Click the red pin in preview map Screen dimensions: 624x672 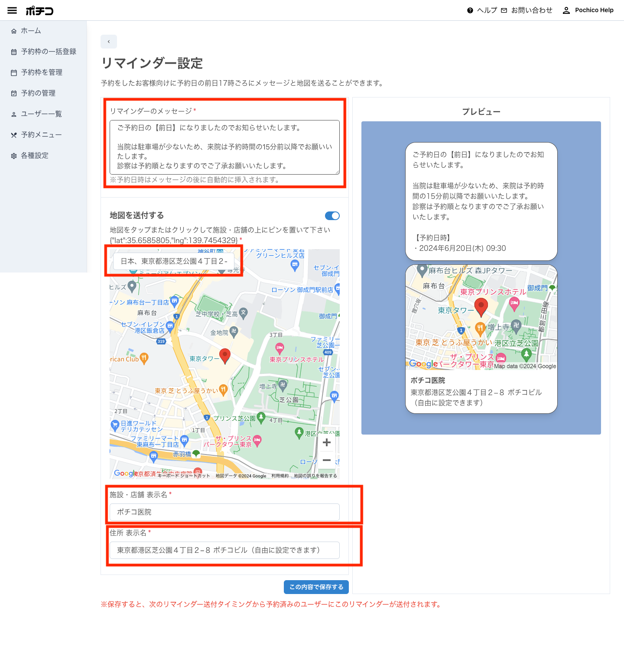pos(481,308)
